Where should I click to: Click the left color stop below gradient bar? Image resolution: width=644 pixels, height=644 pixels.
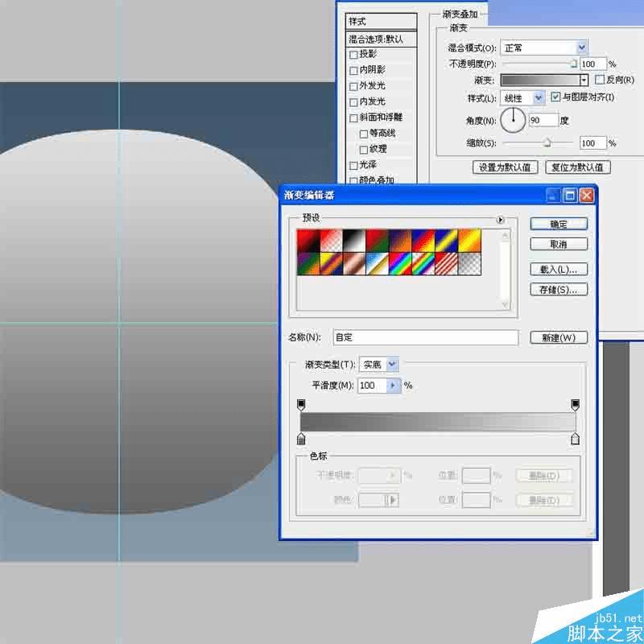[x=301, y=438]
